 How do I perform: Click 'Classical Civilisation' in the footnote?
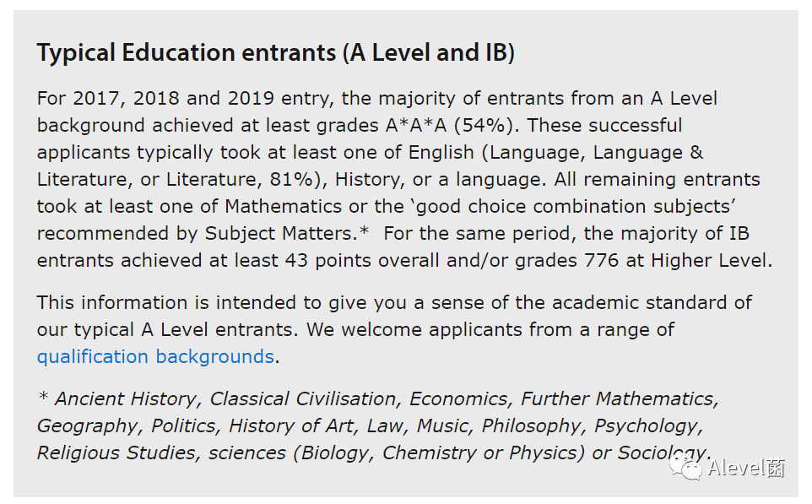click(x=303, y=398)
